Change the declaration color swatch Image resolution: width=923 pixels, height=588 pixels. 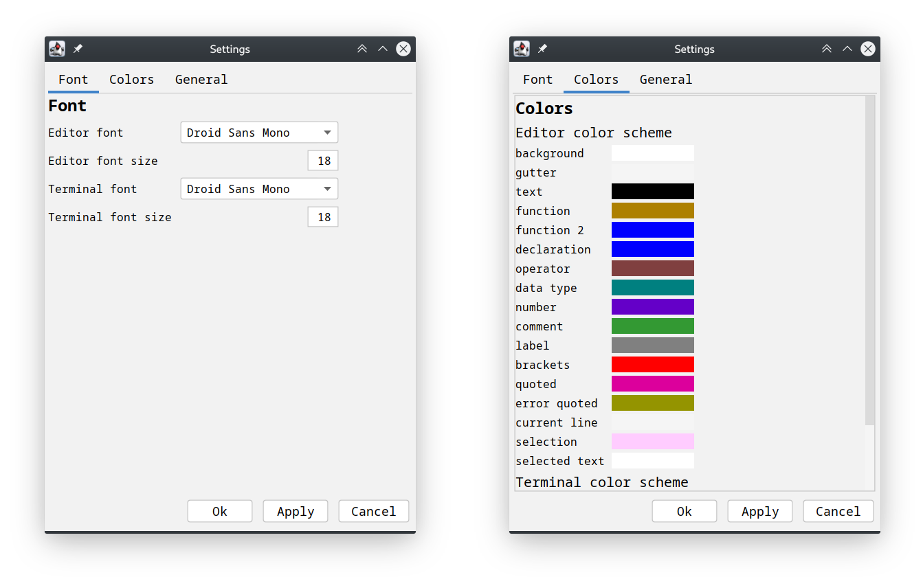pos(653,249)
